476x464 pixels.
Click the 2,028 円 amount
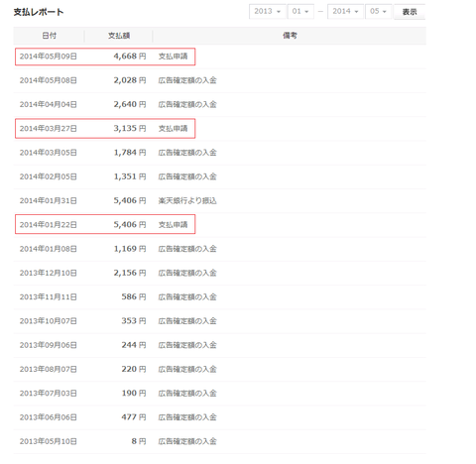coord(130,80)
